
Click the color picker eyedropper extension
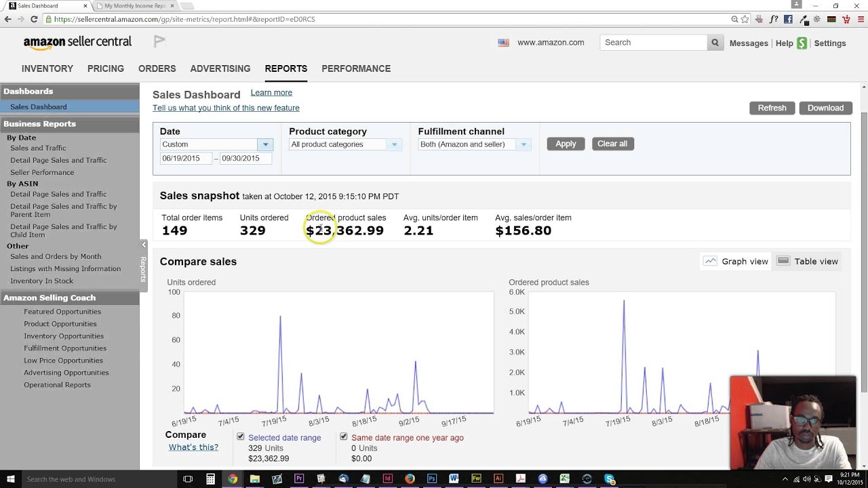(x=803, y=20)
